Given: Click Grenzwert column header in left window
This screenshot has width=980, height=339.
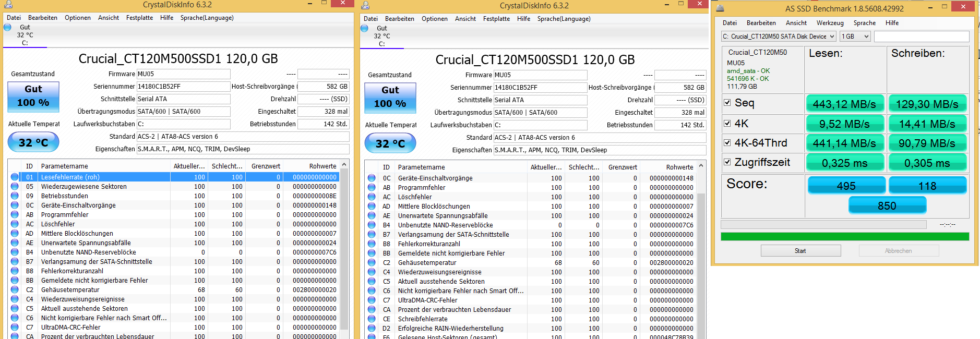Looking at the screenshot, I should point(265,166).
